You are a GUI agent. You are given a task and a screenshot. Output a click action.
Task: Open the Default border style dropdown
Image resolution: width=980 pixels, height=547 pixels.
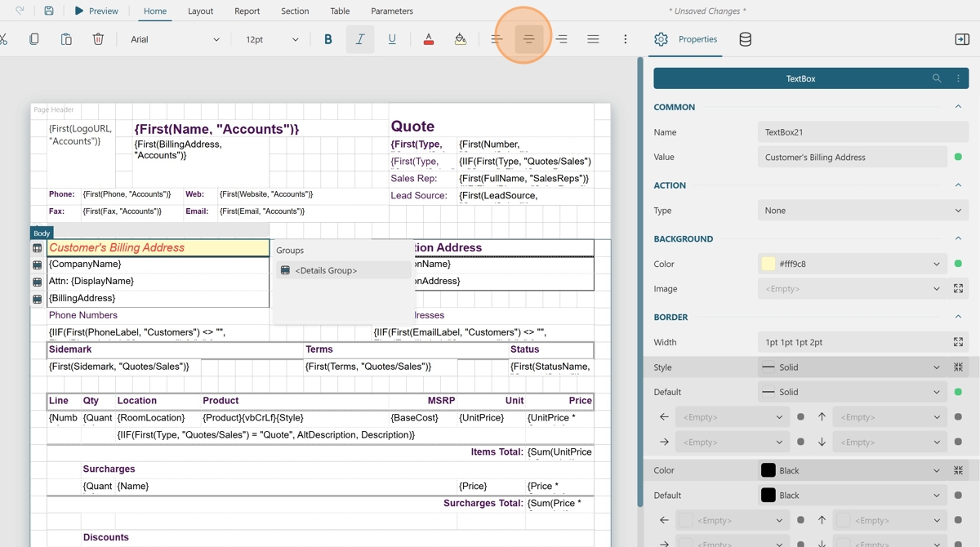853,392
